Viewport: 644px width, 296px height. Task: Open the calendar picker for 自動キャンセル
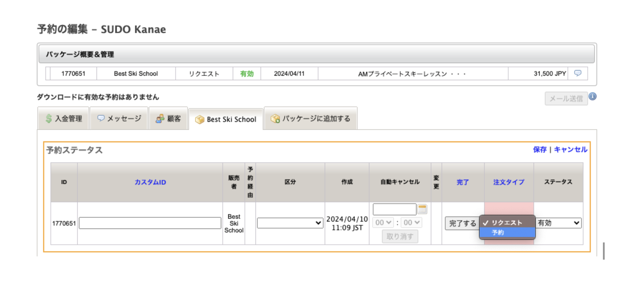(422, 209)
